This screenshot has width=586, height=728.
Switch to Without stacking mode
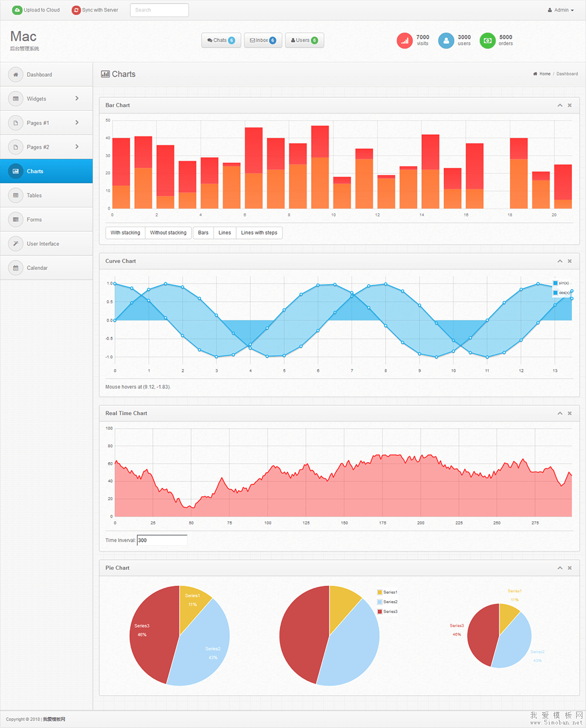point(168,233)
